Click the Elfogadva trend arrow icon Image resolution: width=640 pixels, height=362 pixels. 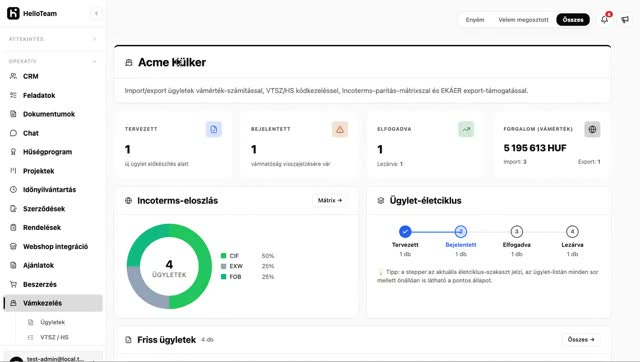pos(466,129)
